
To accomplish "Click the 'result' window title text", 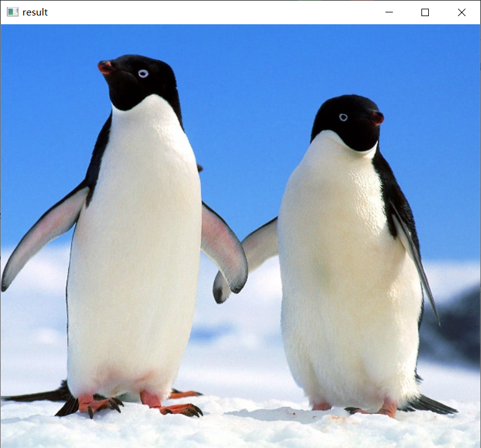I will 35,12.
